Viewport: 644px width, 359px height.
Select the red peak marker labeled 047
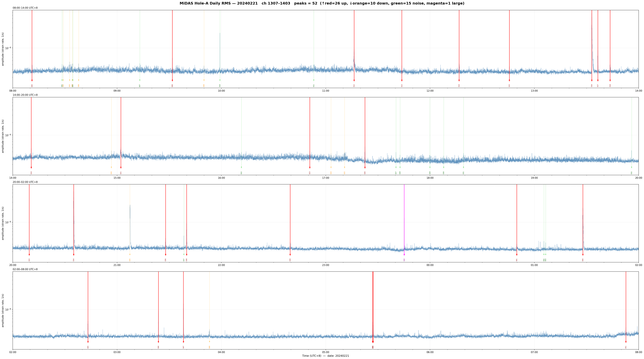click(184, 342)
